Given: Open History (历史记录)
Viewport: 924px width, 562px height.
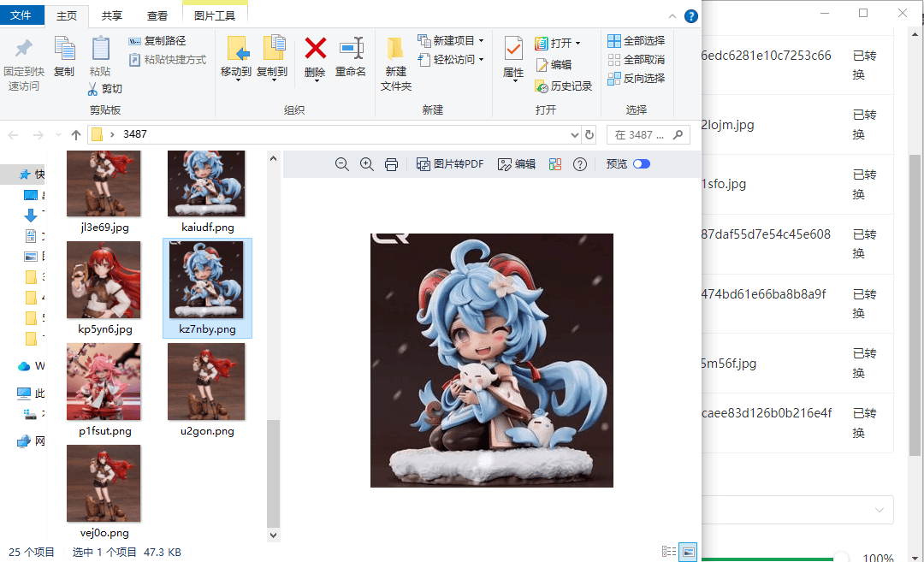Looking at the screenshot, I should point(563,86).
